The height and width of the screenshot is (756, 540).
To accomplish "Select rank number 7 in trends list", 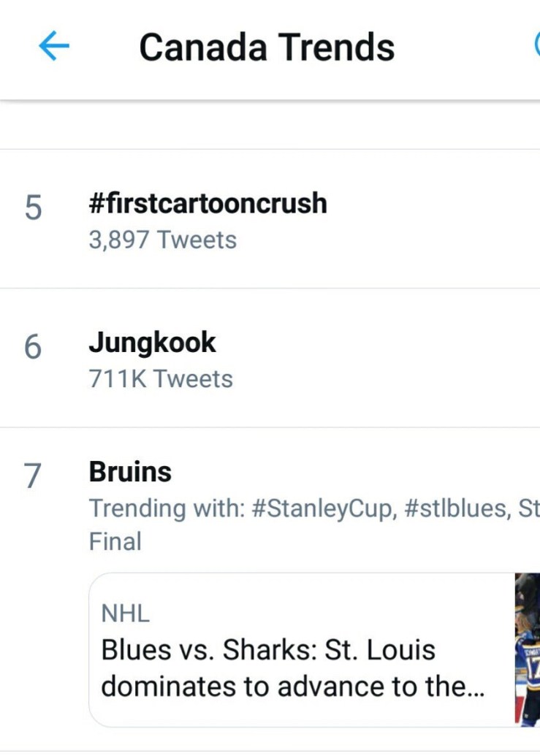I will pyautogui.click(x=33, y=477).
